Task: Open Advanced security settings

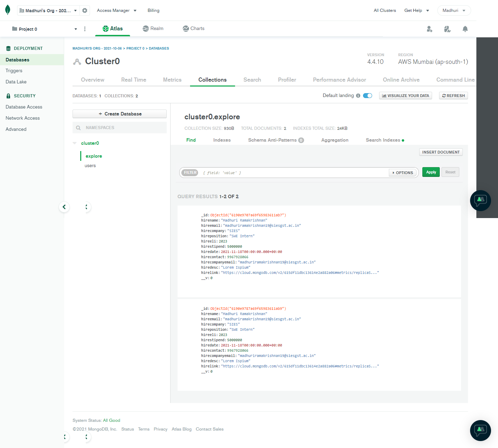Action: [16, 129]
